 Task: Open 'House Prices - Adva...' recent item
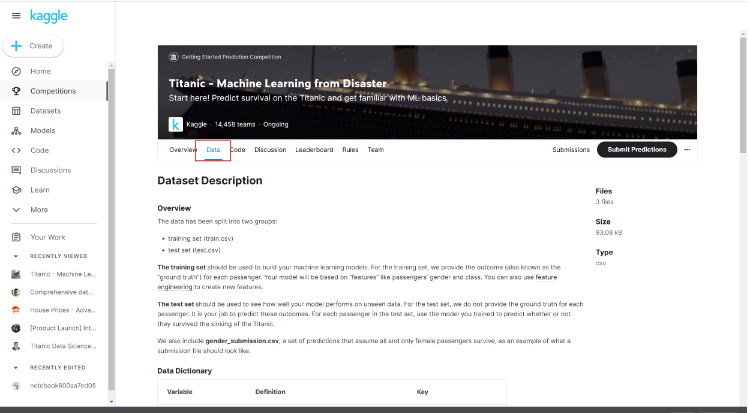pos(63,310)
